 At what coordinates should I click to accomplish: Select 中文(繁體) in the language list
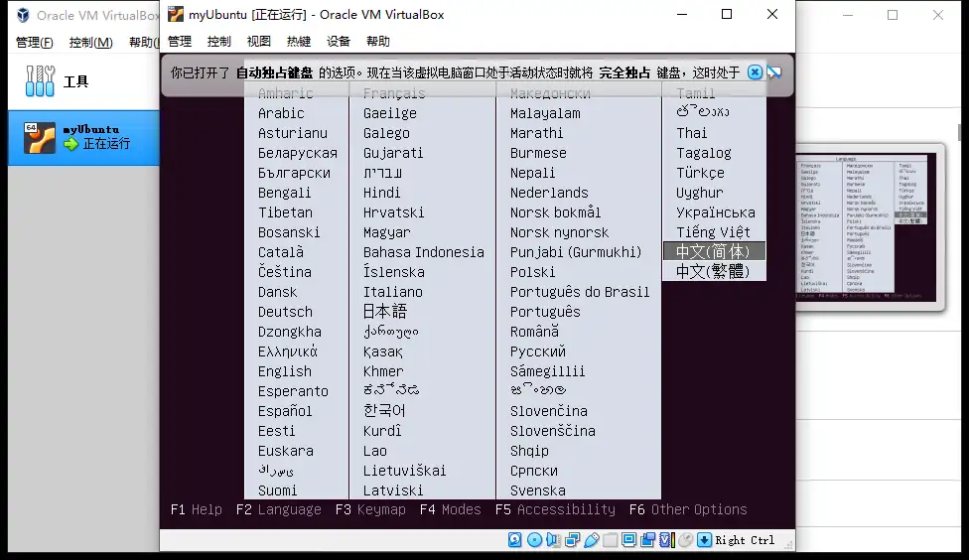[x=713, y=271]
